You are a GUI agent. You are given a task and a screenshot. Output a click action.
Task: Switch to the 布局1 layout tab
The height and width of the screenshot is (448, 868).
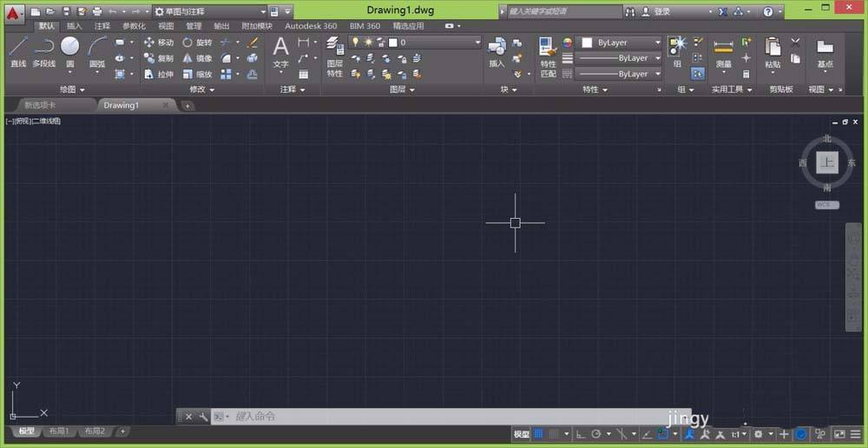coord(59,431)
